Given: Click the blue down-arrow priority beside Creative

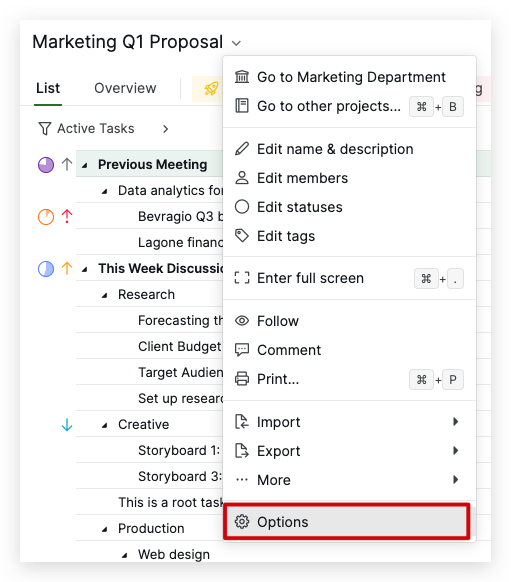Looking at the screenshot, I should coord(67,425).
